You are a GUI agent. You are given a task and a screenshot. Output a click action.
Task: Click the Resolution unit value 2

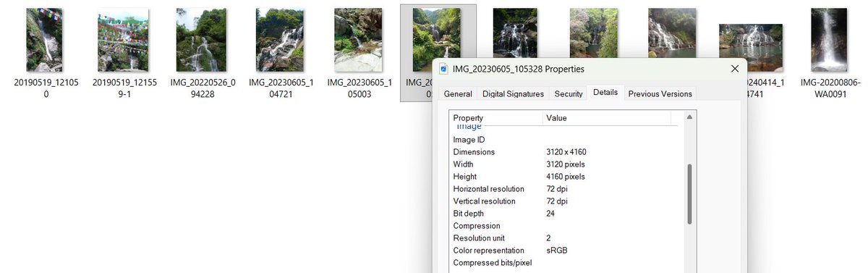(x=549, y=238)
